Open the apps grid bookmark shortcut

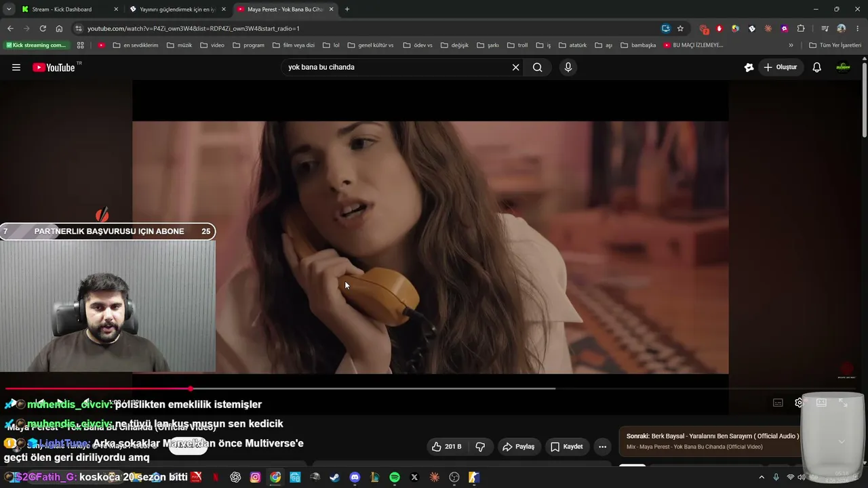[x=80, y=45]
